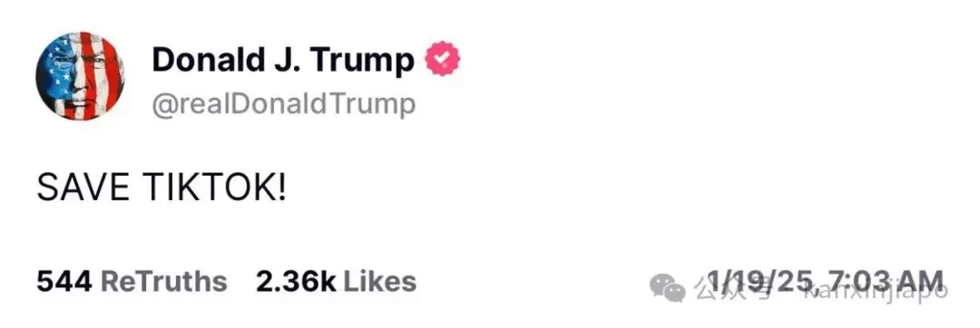Image resolution: width=980 pixels, height=328 pixels.
Task: Click the 7:03 AM time portion
Action: 887,281
